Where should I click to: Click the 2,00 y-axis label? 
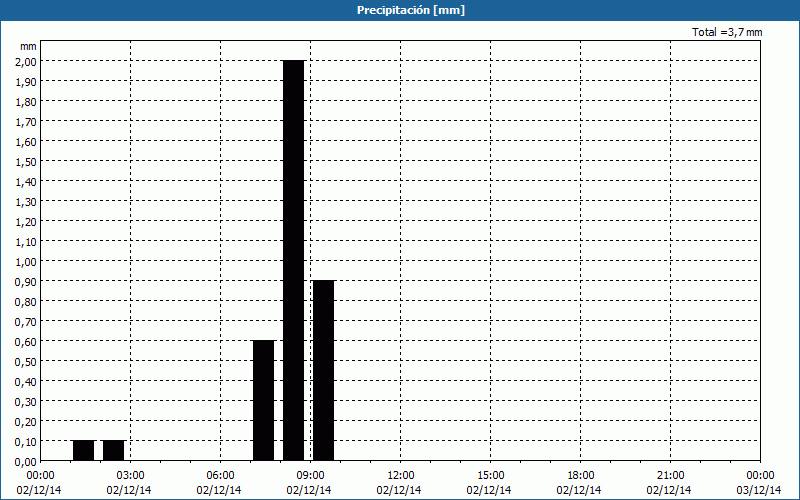(x=27, y=62)
